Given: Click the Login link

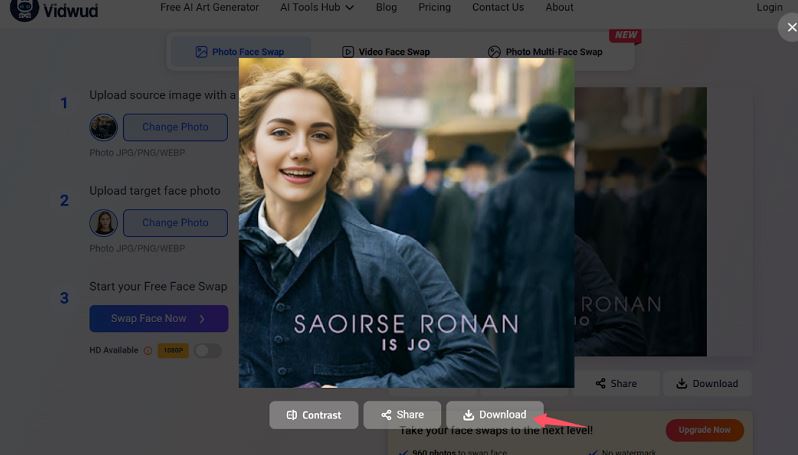Looking at the screenshot, I should pyautogui.click(x=769, y=7).
